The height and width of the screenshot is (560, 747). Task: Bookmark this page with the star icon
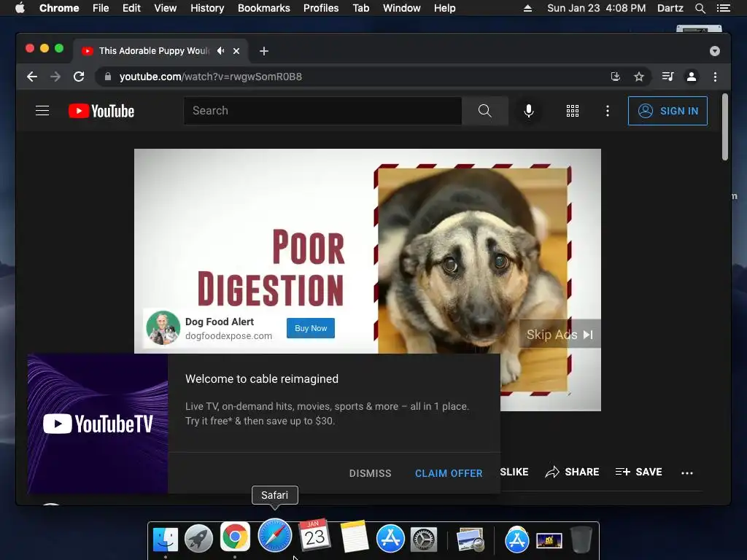639,77
